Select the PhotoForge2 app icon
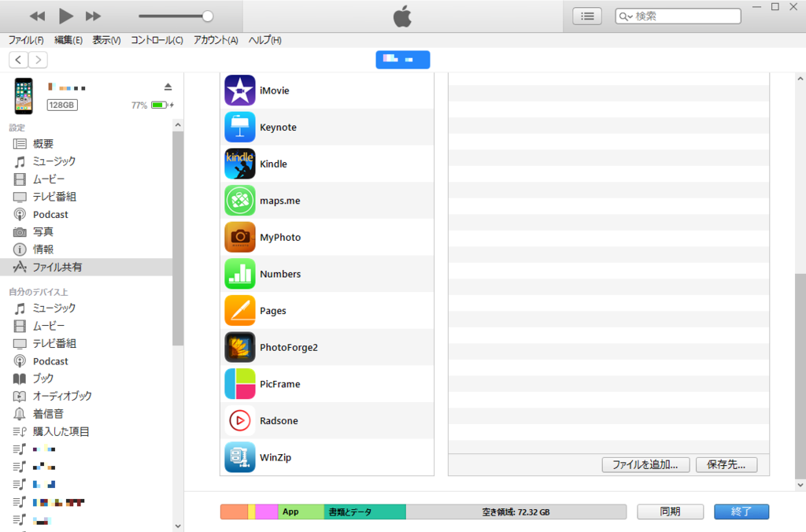 [239, 347]
